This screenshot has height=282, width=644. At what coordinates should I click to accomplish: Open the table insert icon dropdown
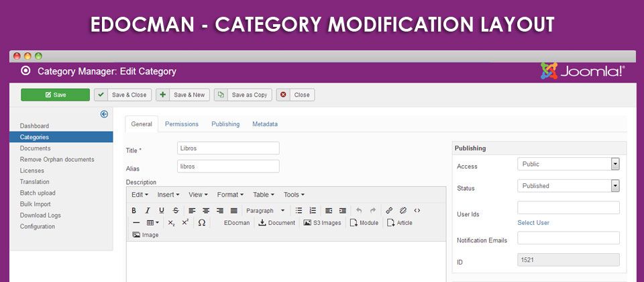point(153,223)
